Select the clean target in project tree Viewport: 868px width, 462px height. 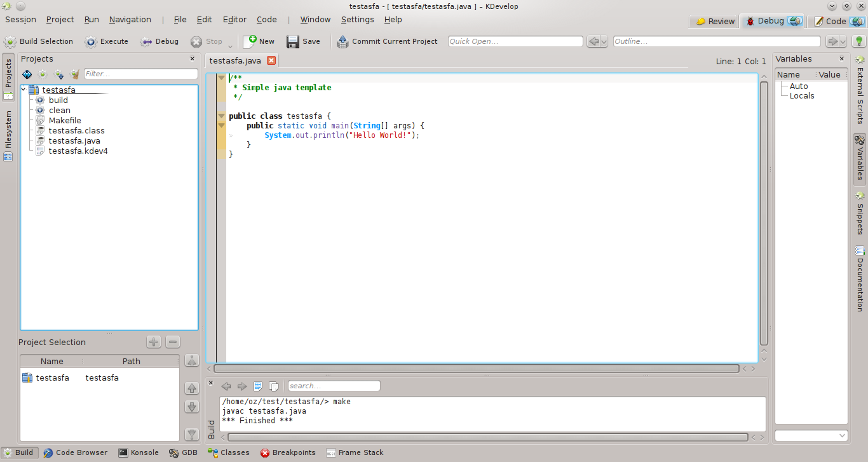click(60, 110)
